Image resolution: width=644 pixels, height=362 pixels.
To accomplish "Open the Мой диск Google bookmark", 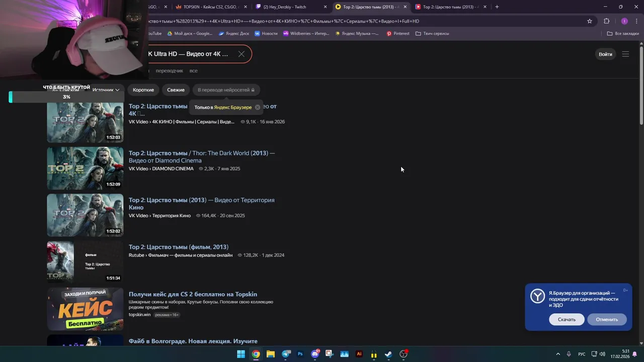I will point(190,34).
